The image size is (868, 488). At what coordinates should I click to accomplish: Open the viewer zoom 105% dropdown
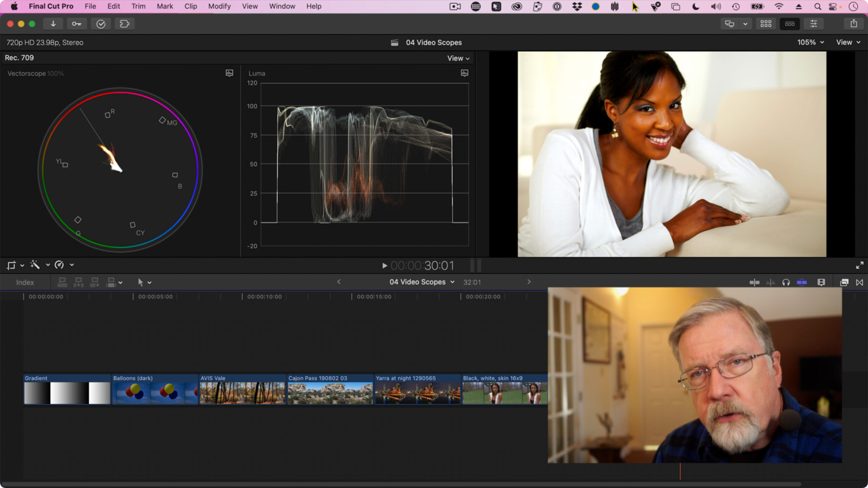pyautogui.click(x=810, y=42)
